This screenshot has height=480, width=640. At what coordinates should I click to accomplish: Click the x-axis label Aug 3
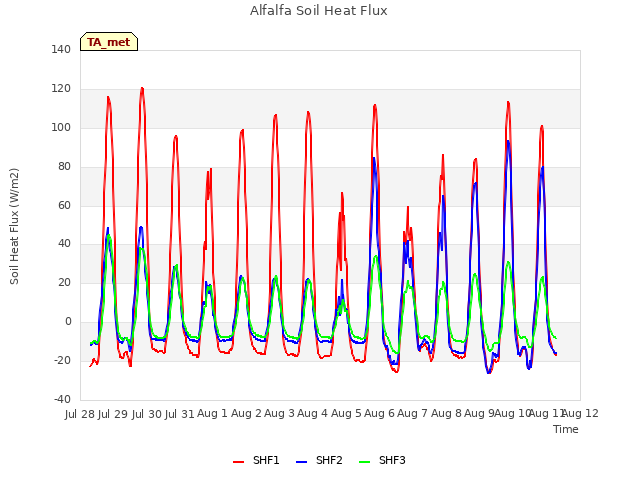[x=279, y=413]
